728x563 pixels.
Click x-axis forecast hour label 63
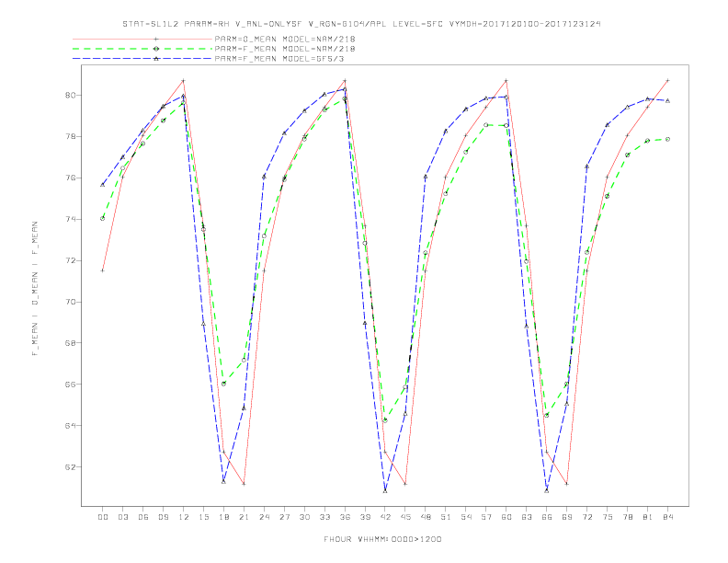point(527,517)
